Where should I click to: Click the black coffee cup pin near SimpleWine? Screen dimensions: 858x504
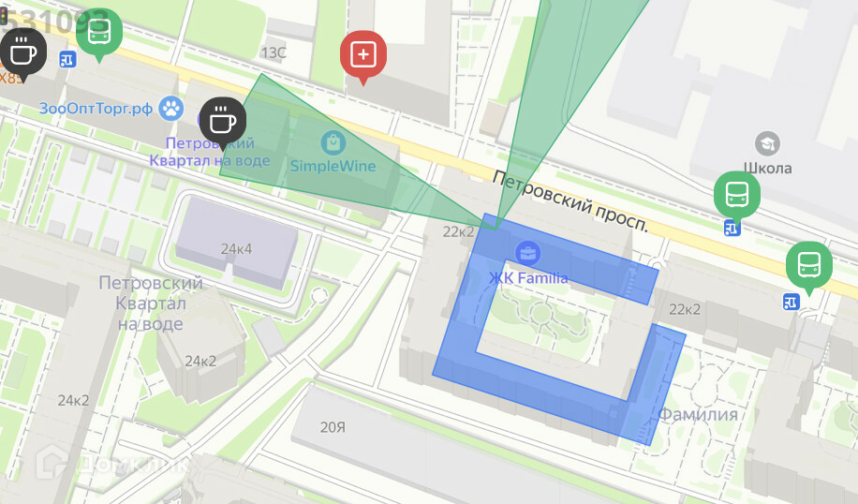click(x=222, y=122)
